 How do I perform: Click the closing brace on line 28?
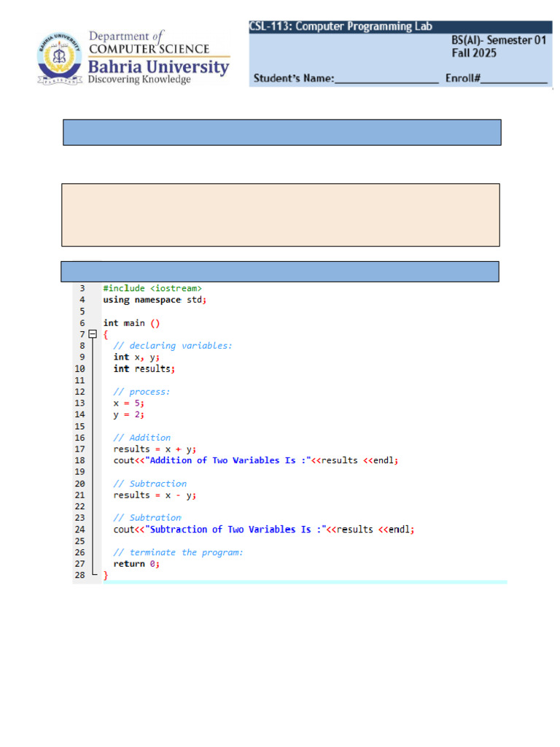tap(106, 575)
